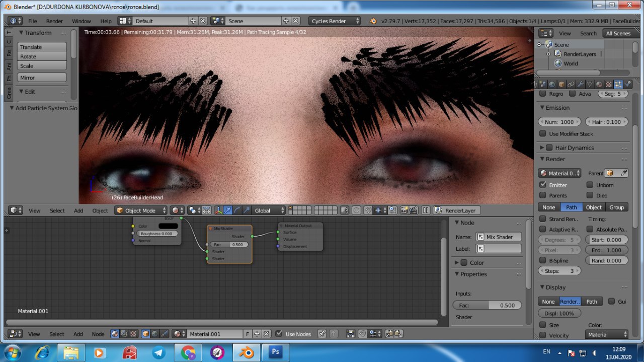Enable the Unborn checkbox
This screenshot has width=644, height=362.
click(590, 185)
